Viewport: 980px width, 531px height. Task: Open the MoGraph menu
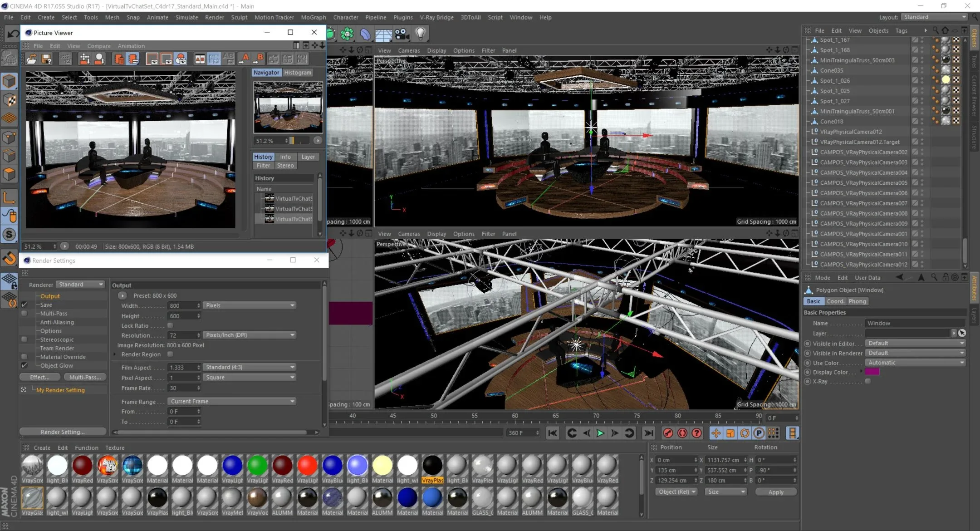tap(313, 17)
